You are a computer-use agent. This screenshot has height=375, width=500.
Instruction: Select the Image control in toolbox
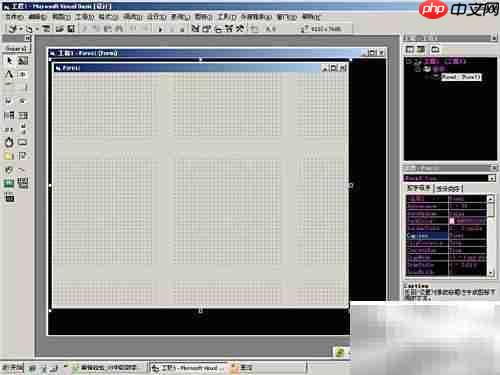pyautogui.click(x=9, y=183)
